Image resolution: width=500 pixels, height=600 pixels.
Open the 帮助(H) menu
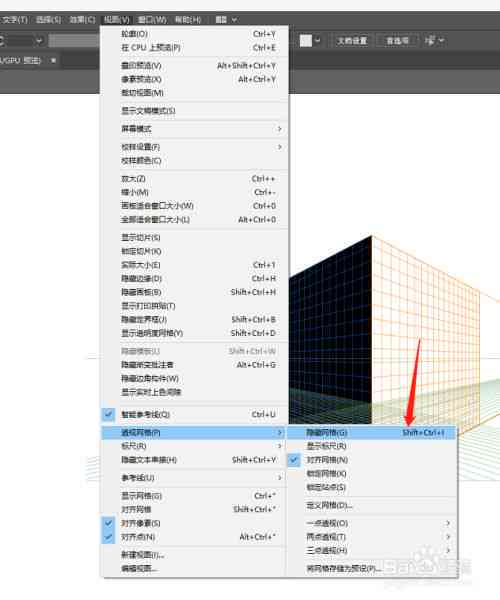(188, 20)
